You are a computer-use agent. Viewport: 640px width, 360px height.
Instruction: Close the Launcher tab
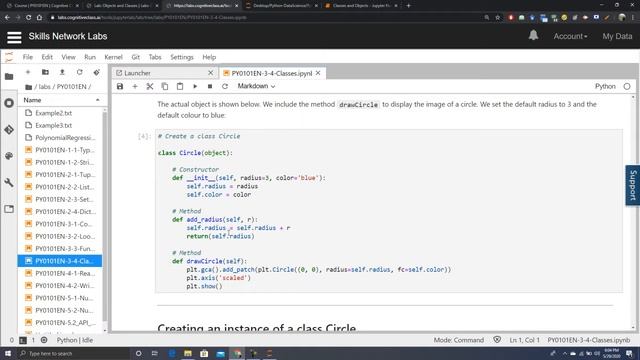tap(211, 73)
